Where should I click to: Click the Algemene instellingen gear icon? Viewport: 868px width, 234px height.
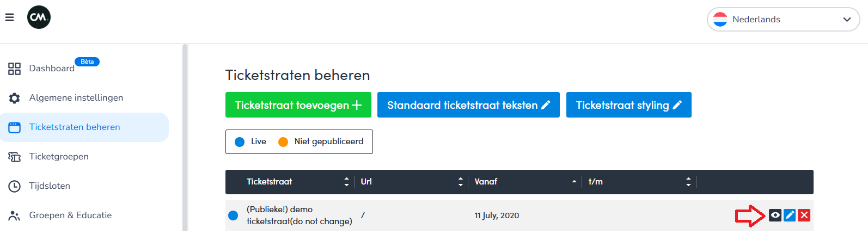(14, 98)
